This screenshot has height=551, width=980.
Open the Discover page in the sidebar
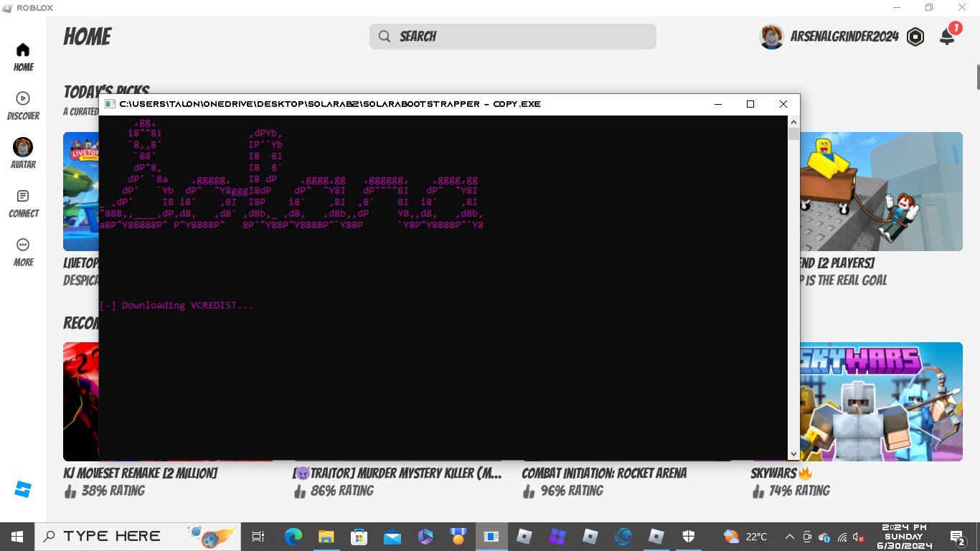[x=23, y=106]
